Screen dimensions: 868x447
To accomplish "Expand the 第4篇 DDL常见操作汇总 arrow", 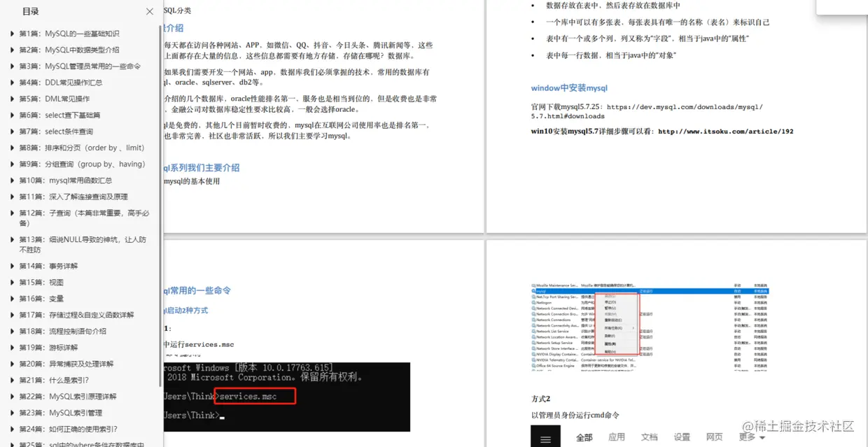I will (12, 83).
